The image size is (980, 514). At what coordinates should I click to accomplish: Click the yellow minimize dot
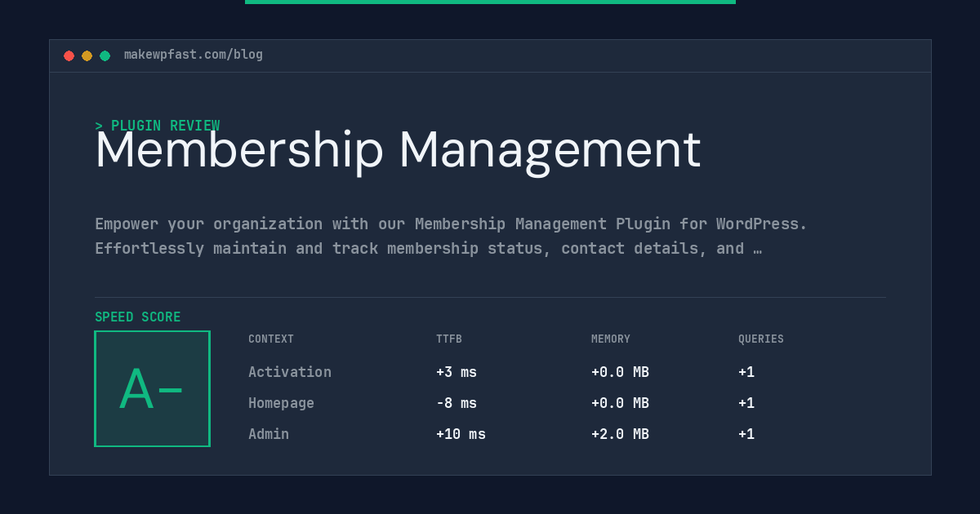pyautogui.click(x=87, y=55)
